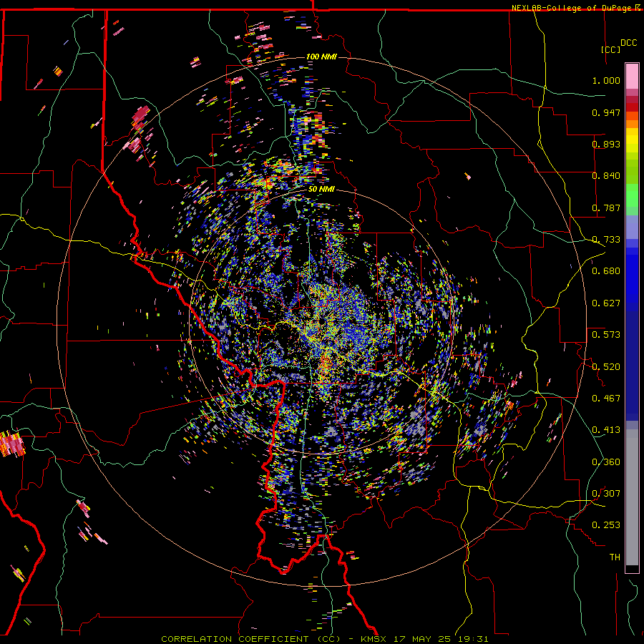Viewport: 644px width, 644px height.
Task: Click the 0.360 scale value
Action: pos(606,462)
